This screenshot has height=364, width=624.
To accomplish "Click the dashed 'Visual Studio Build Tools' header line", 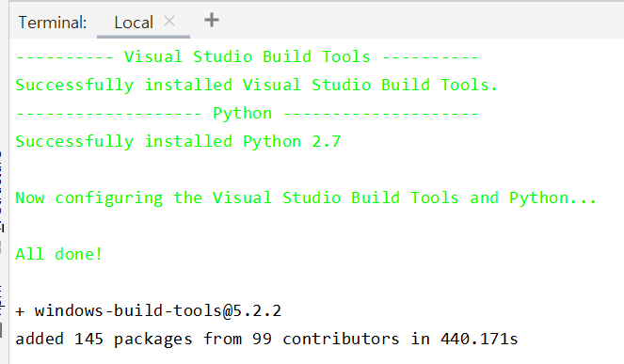I will point(247,56).
